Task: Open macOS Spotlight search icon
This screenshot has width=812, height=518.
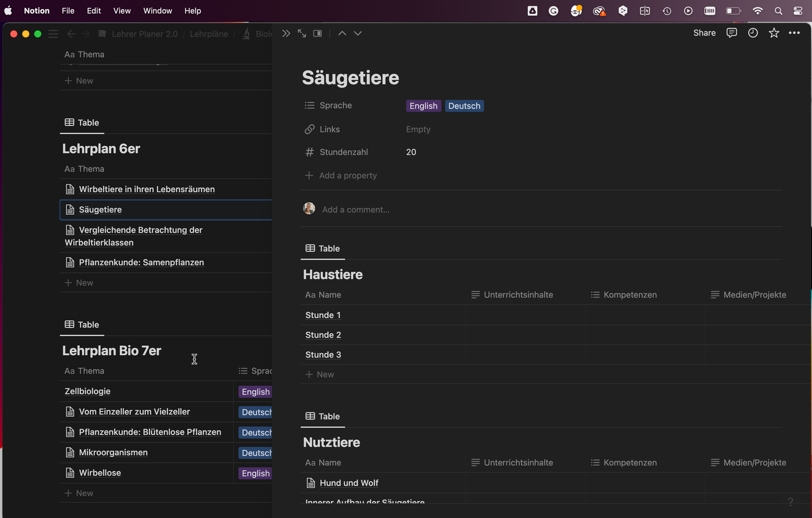Action: [x=778, y=11]
